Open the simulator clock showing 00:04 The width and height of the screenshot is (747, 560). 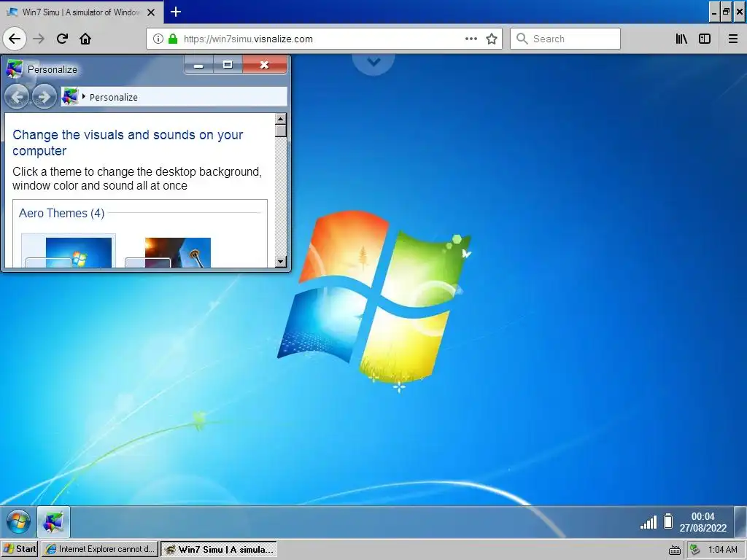(703, 522)
